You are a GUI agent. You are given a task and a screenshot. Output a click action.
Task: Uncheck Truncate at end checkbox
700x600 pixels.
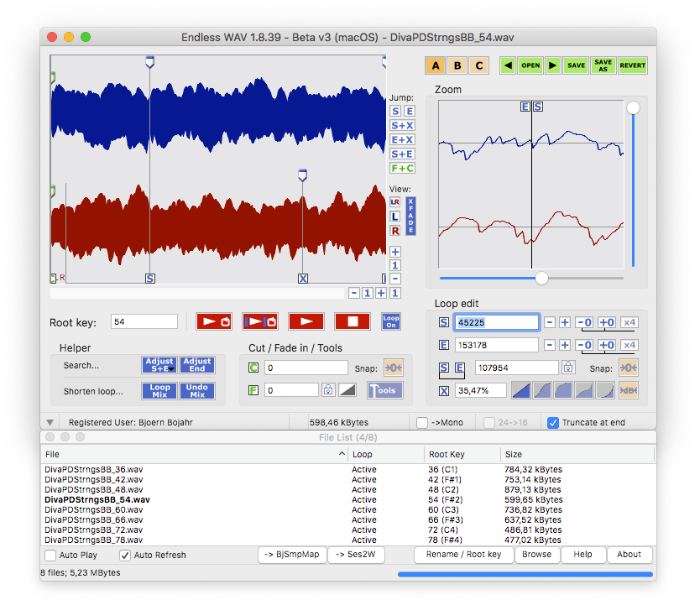click(x=552, y=422)
